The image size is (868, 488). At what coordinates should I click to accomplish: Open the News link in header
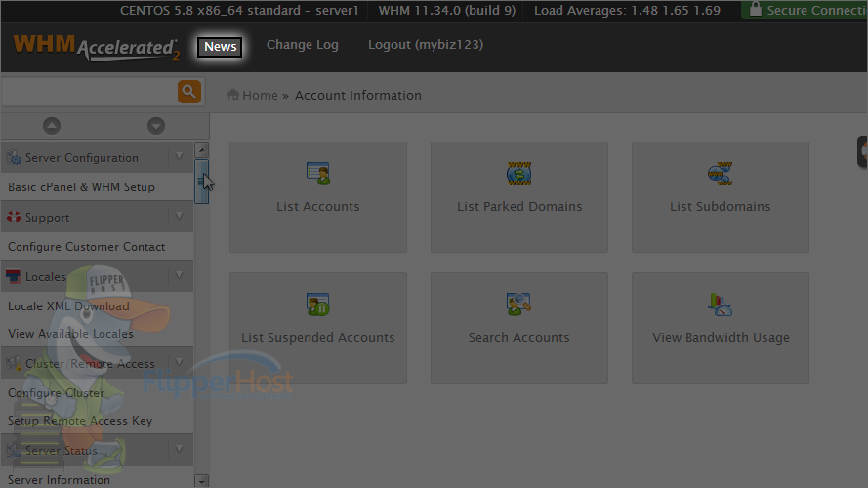(220, 47)
